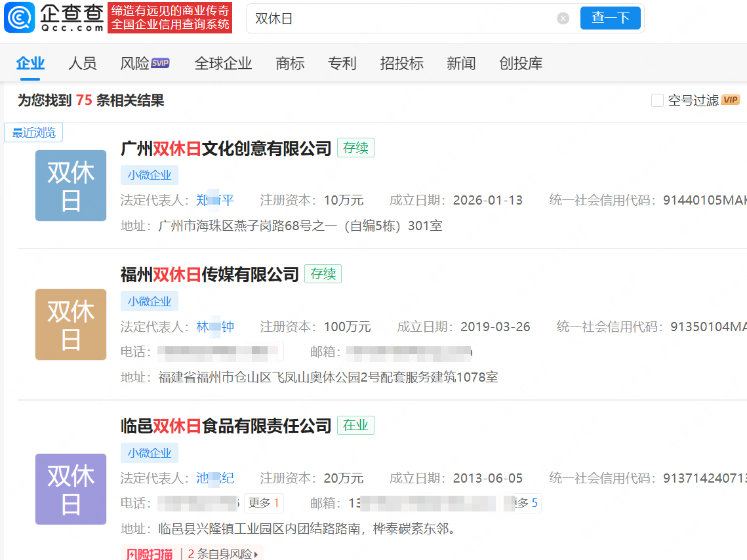Switch to the 人员 tab
747x560 pixels.
83,63
